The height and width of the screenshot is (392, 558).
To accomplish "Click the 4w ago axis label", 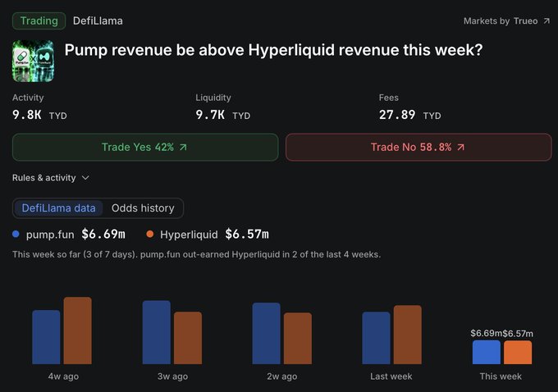I will 63,376.
